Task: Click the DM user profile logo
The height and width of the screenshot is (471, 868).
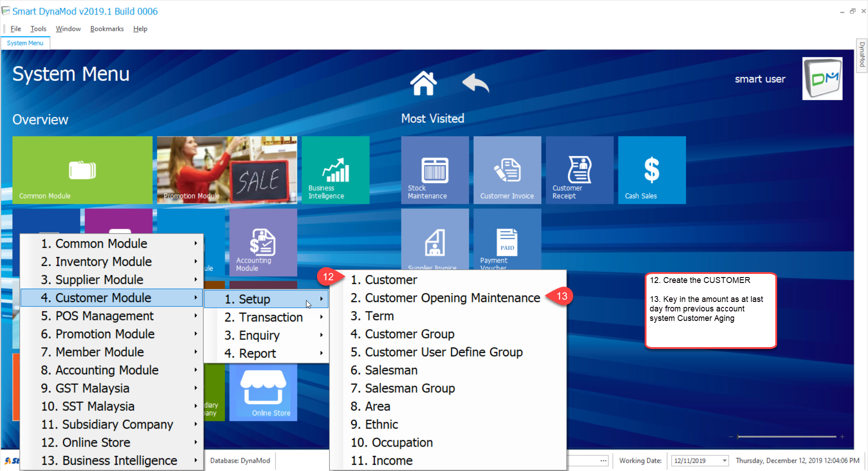Action: pyautogui.click(x=822, y=78)
